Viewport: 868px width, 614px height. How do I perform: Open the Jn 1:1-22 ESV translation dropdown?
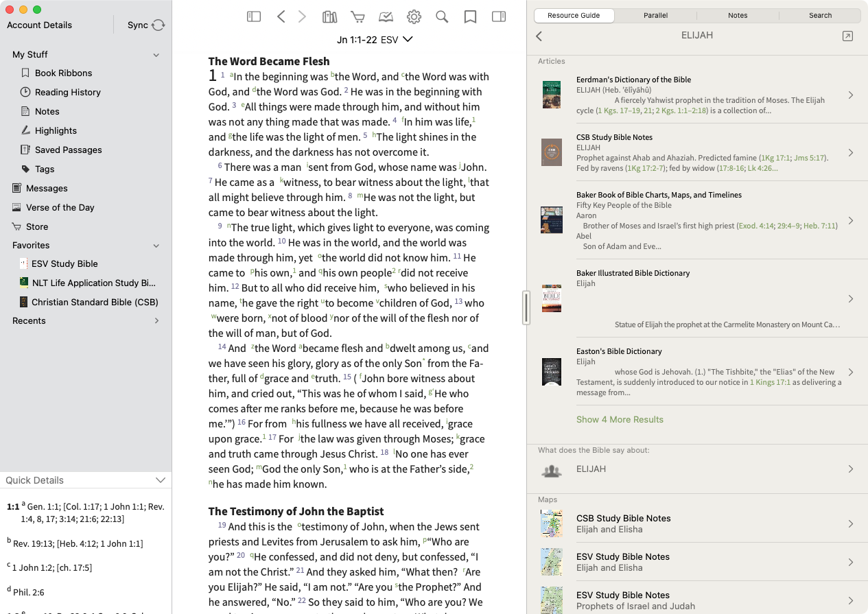[375, 40]
